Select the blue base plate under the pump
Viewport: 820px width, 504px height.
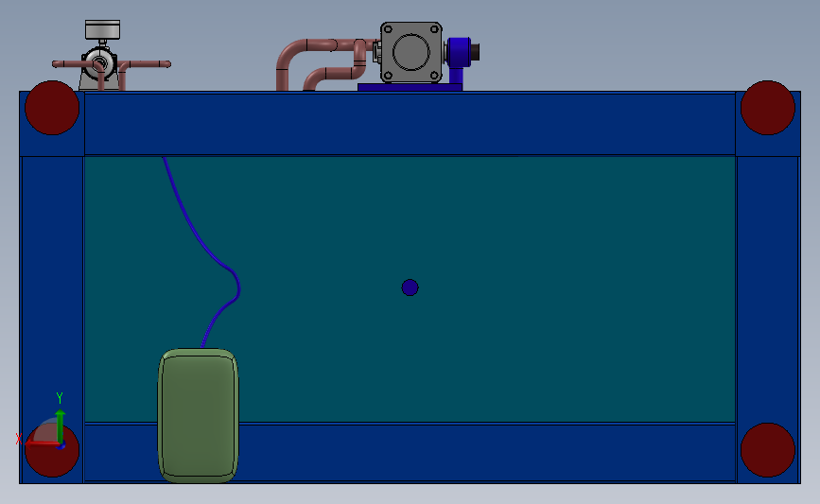pyautogui.click(x=410, y=87)
